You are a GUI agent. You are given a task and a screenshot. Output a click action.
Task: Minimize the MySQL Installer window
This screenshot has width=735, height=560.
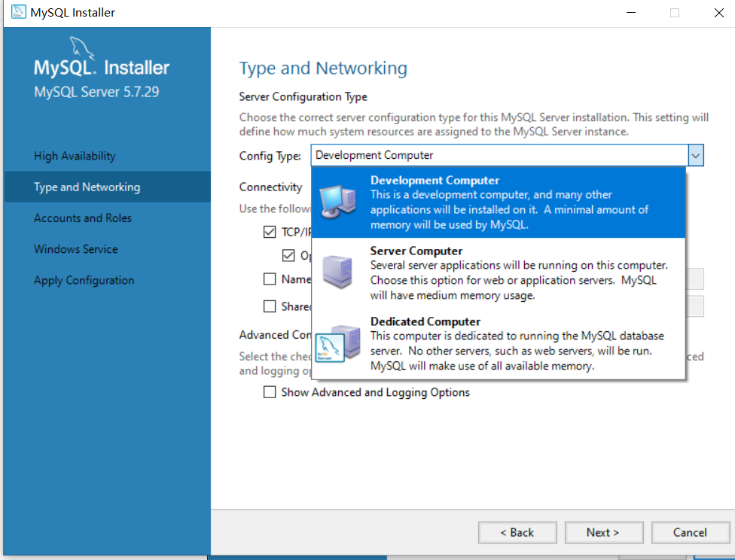[631, 13]
